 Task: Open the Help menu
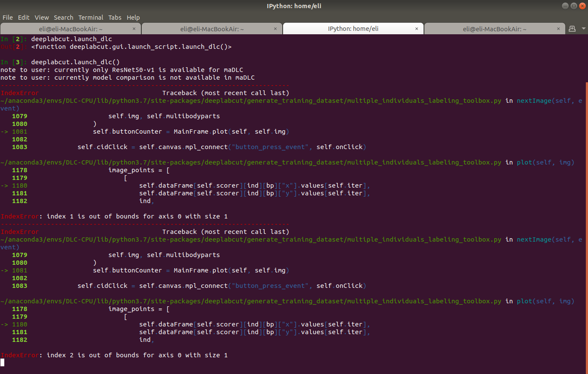point(133,17)
